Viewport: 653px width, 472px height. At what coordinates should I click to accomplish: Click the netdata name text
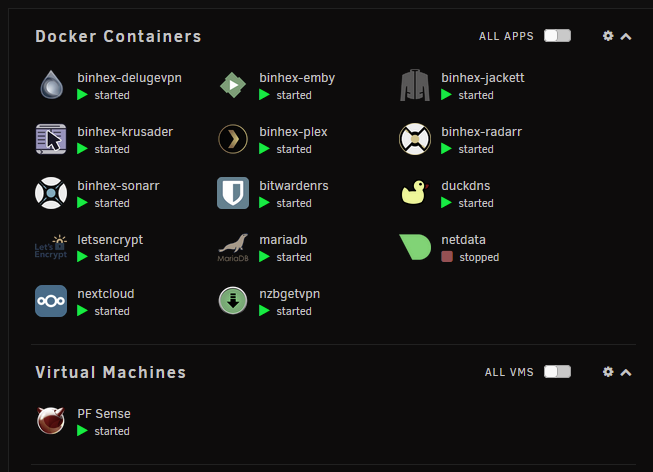[463, 240]
